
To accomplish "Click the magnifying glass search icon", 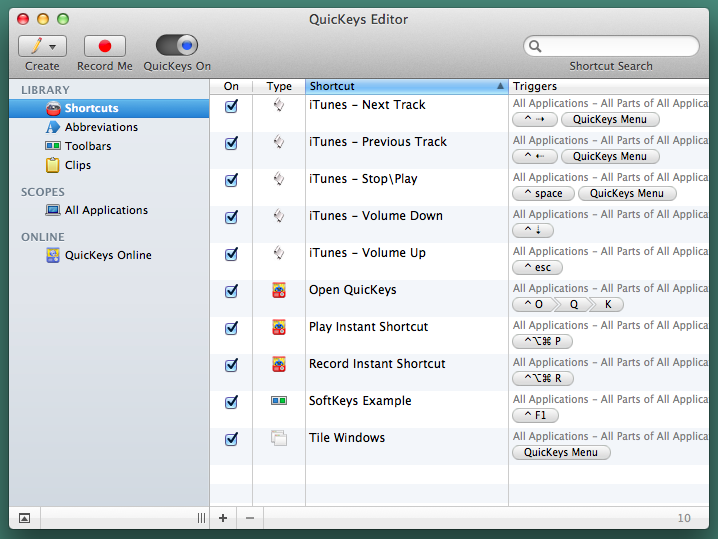I will click(536, 46).
